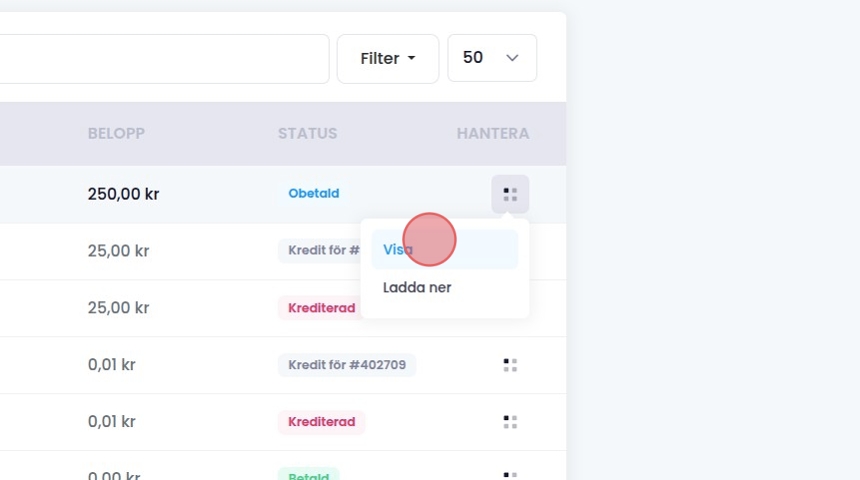Image resolution: width=860 pixels, height=480 pixels.
Task: Open the action menu icon for the 250,00 kr row
Action: (x=510, y=194)
